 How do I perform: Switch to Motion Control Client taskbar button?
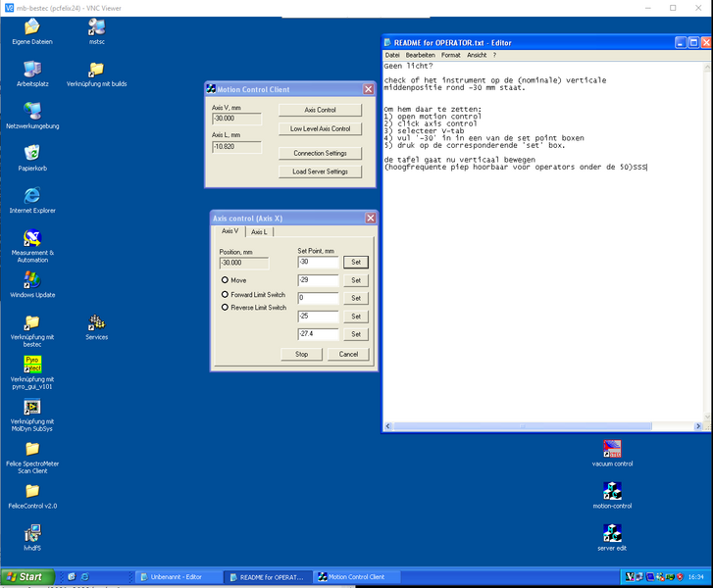click(357, 577)
